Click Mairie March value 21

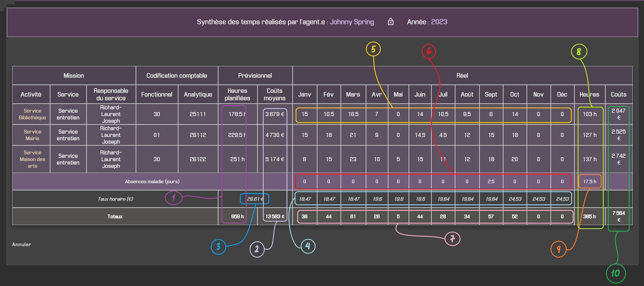point(353,135)
